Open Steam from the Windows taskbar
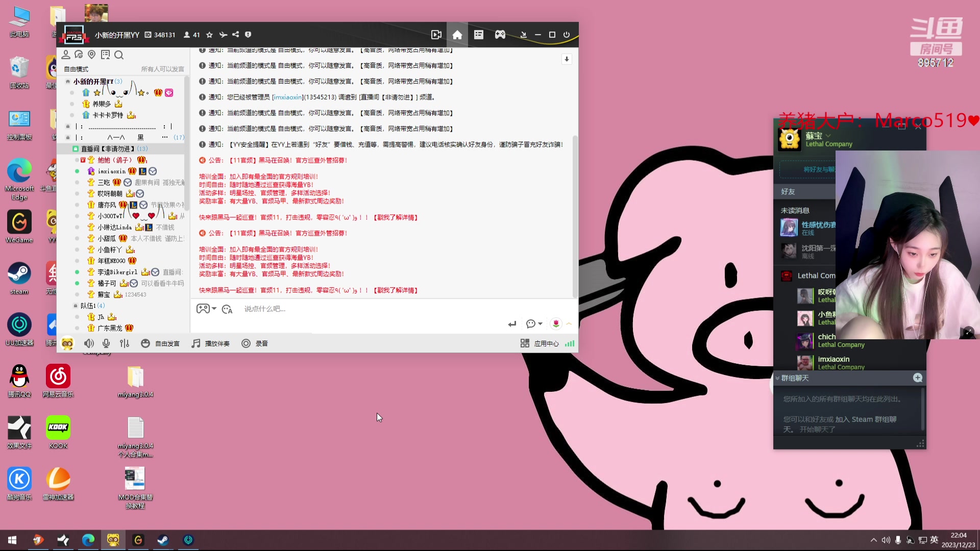This screenshot has width=980, height=551. tap(163, 540)
